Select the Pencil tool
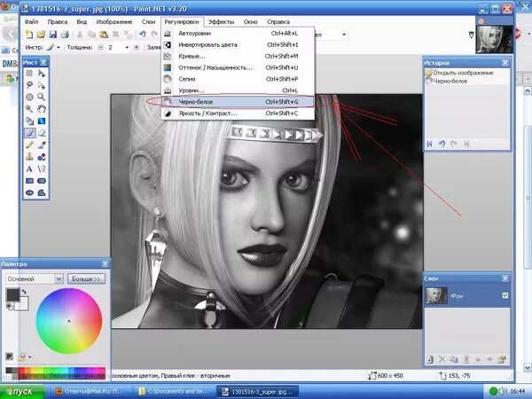The height and width of the screenshot is (399, 532). click(30, 145)
